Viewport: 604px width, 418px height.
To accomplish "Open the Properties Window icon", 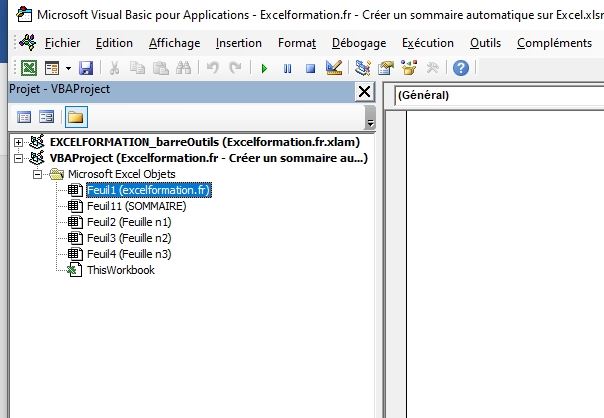I will click(386, 68).
